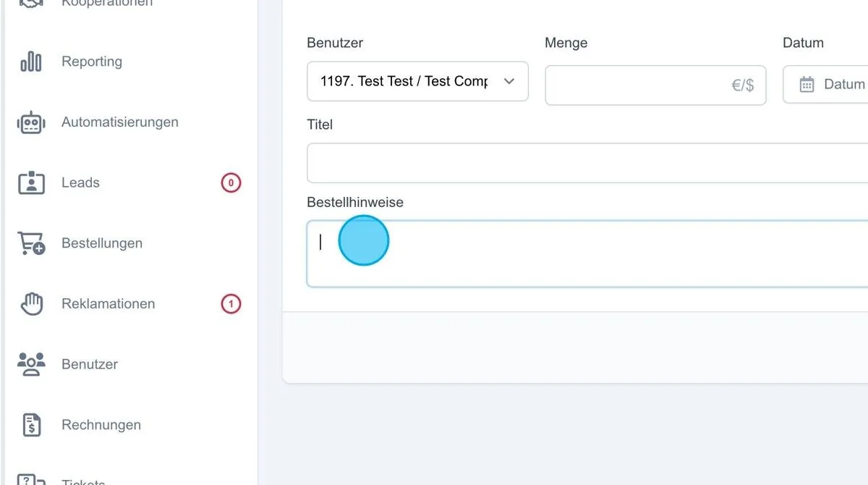Navigate to Bestellungen

click(102, 243)
